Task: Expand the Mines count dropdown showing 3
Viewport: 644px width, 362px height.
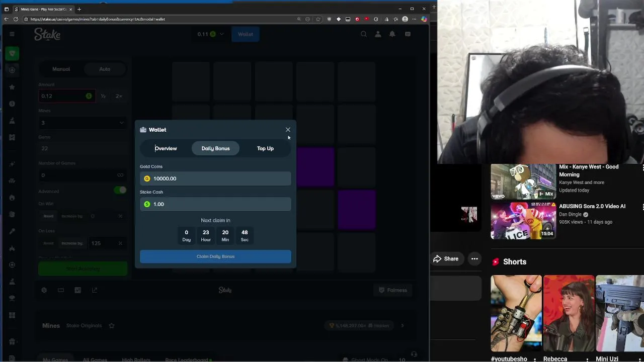Action: (83, 123)
